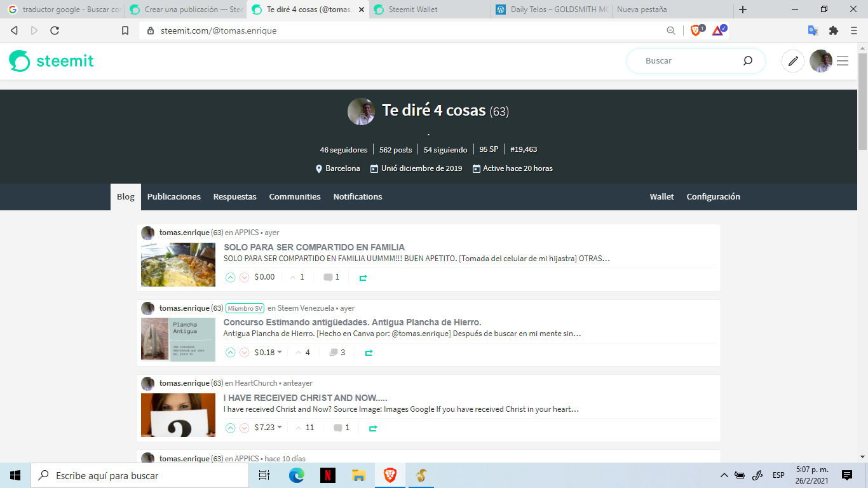Open I HAVE RECEIVED CHRIST AND NOW post
This screenshot has height=488, width=868.
pyautogui.click(x=306, y=398)
